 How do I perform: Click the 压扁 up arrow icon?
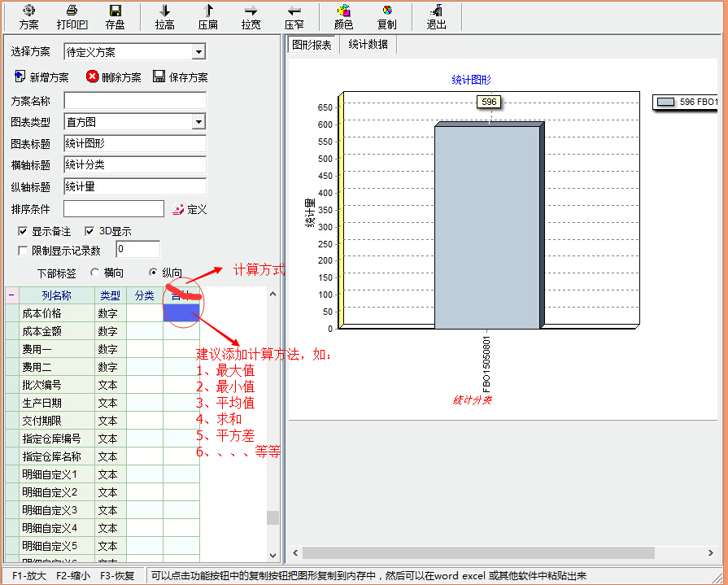point(208,11)
